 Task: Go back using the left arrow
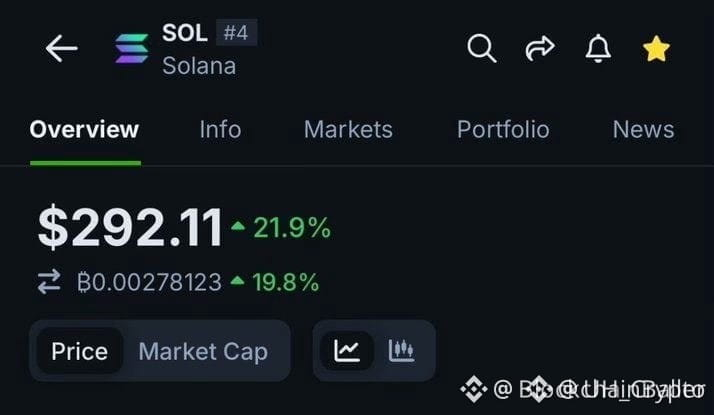(x=61, y=48)
